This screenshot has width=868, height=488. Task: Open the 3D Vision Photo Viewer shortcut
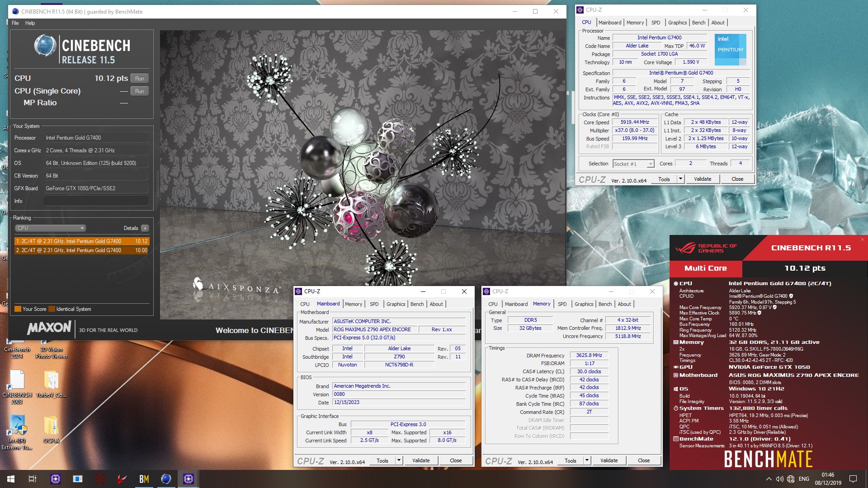pos(51,349)
